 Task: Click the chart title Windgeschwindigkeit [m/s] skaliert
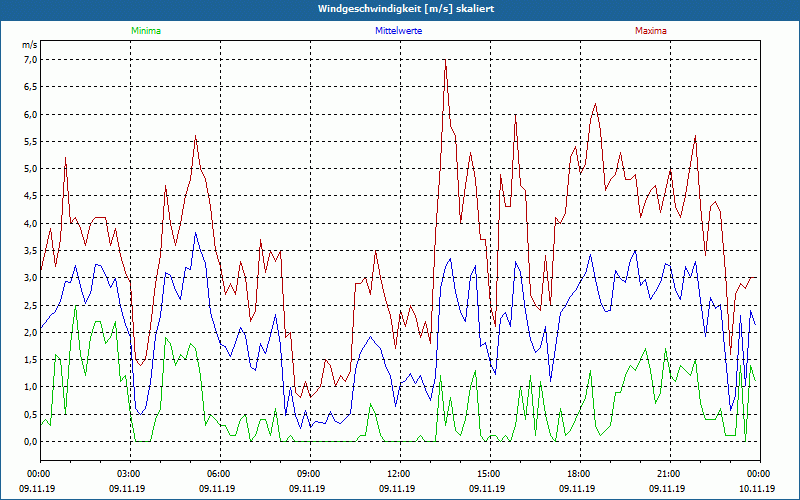coord(406,9)
